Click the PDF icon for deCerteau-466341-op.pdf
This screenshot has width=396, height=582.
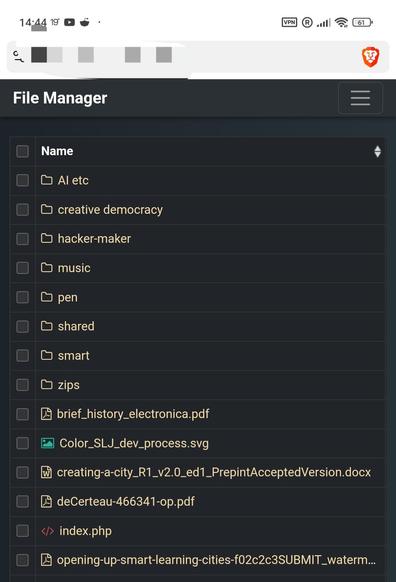coord(46,501)
